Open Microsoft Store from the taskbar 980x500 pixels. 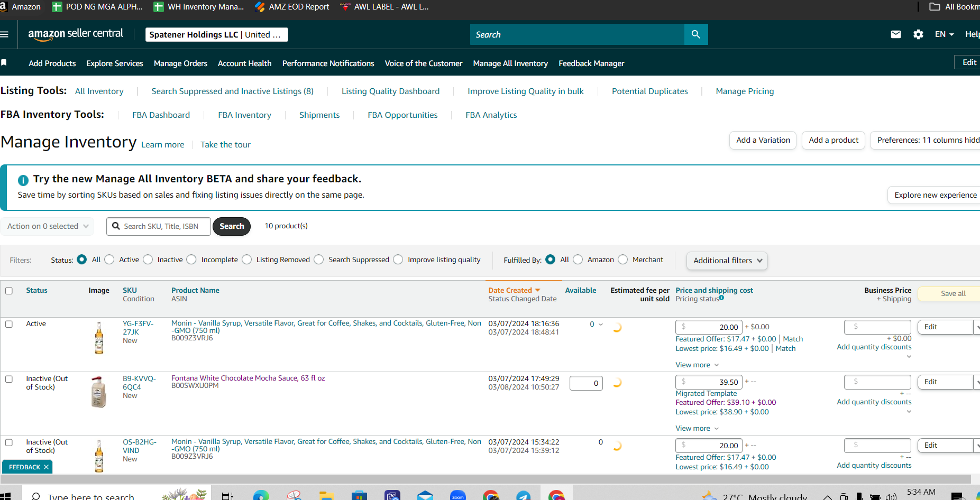tap(360, 496)
